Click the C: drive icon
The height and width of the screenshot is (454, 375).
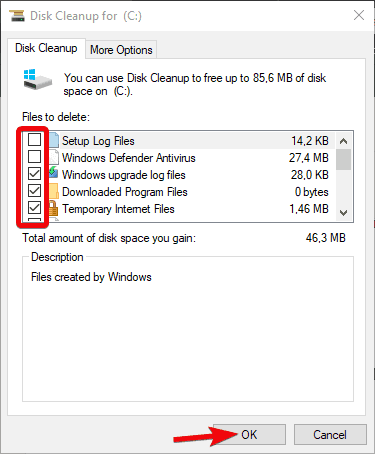click(38, 79)
